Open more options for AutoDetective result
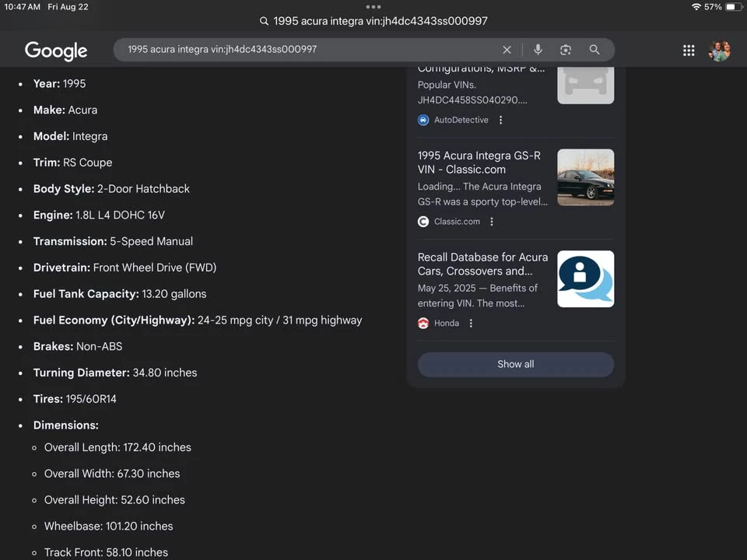747x560 pixels. tap(500, 120)
